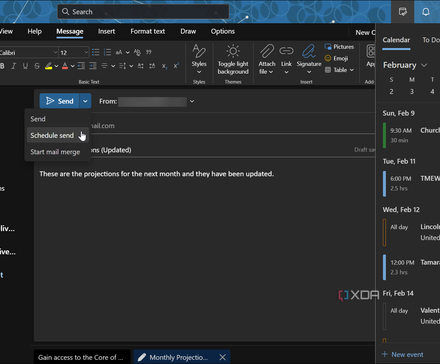Open the 9:30 AM Sunday event

coord(411,135)
